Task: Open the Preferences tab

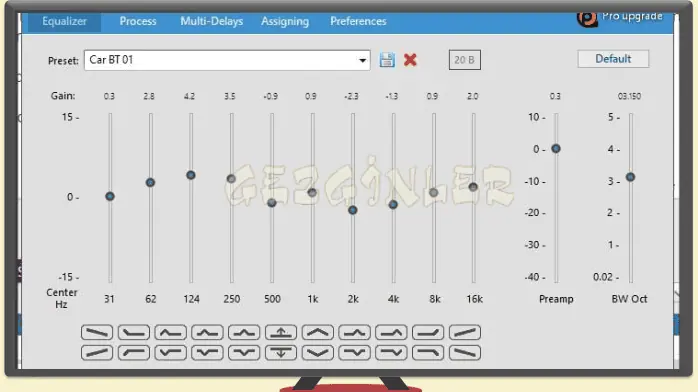Action: coord(358,21)
